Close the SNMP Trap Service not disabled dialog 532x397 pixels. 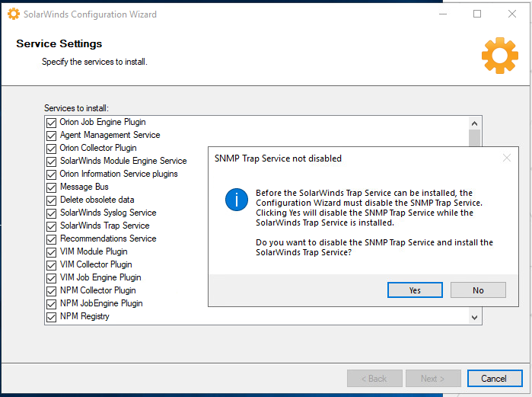click(507, 158)
